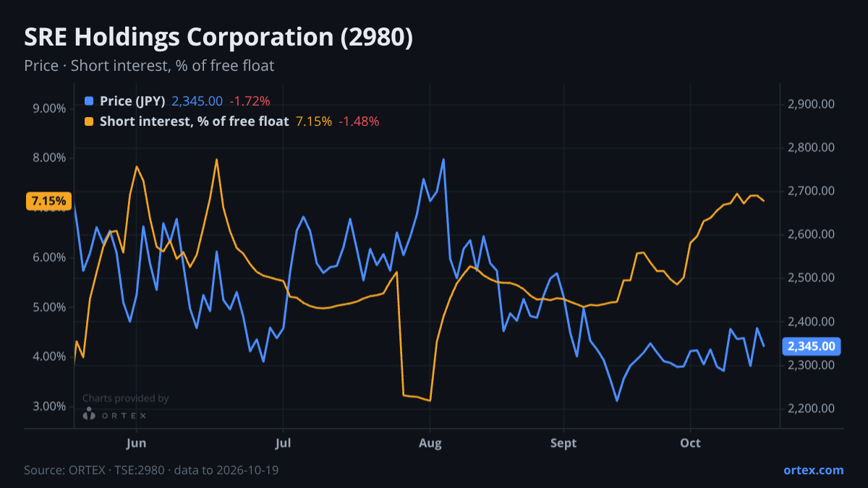Click the 2,400.00 right axis label
The image size is (868, 488).
point(812,322)
